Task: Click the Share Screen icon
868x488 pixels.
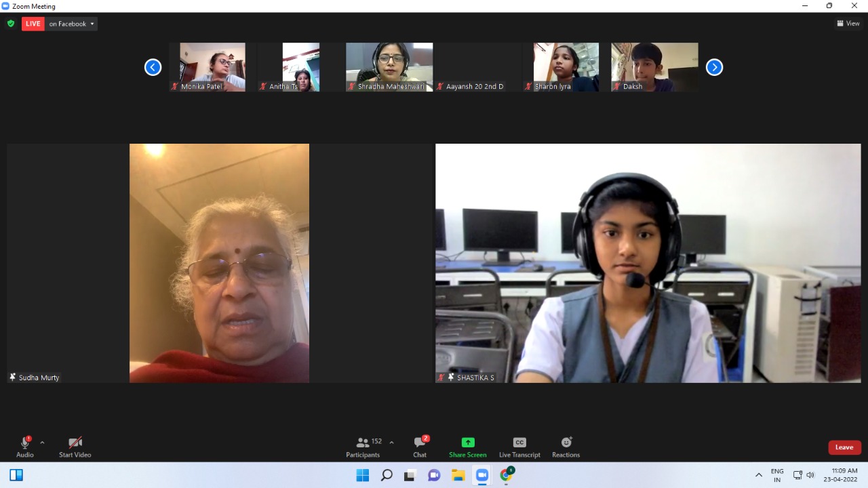Action: click(468, 443)
